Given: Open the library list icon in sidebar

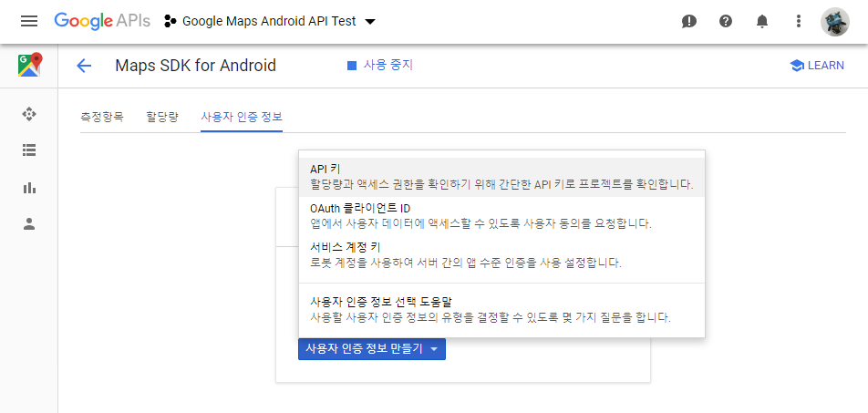Looking at the screenshot, I should tap(29, 150).
